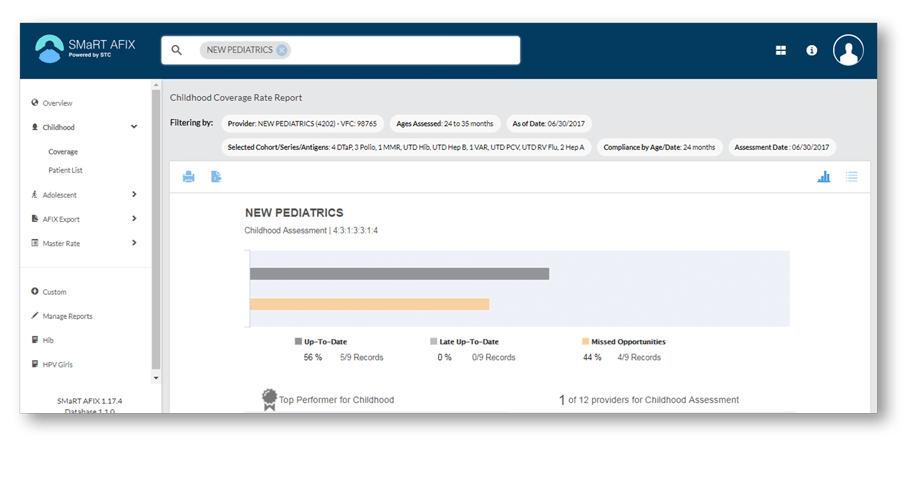This screenshot has height=500, width=905.
Task: Expand the Master Rate arrow
Action: (134, 243)
